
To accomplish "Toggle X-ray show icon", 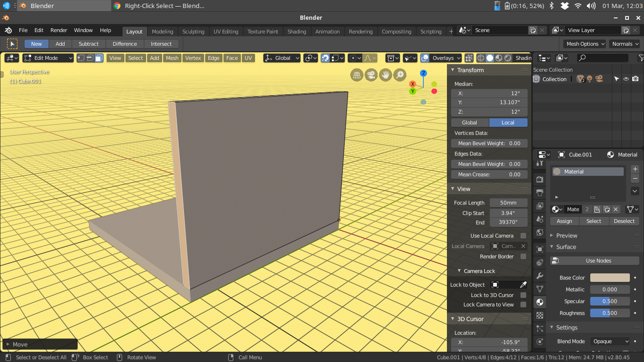I will pyautogui.click(x=469, y=58).
